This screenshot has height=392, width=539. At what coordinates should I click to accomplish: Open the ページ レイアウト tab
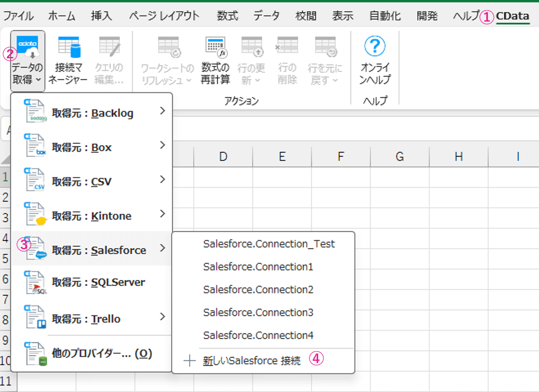pos(164,16)
